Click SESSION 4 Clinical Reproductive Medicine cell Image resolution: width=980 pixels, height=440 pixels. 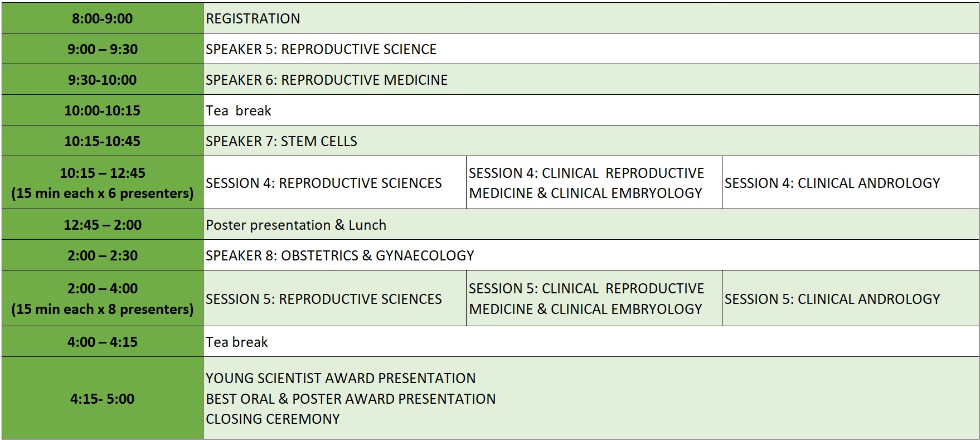(586, 183)
